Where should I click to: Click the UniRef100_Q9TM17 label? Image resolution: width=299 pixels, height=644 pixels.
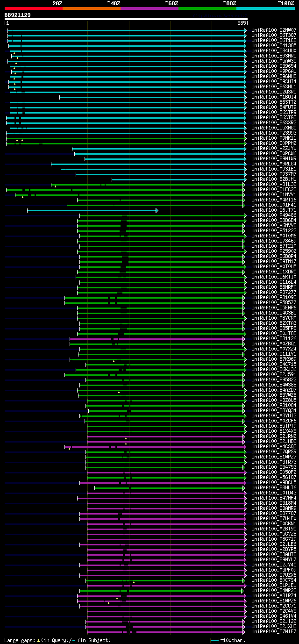(x=274, y=261)
